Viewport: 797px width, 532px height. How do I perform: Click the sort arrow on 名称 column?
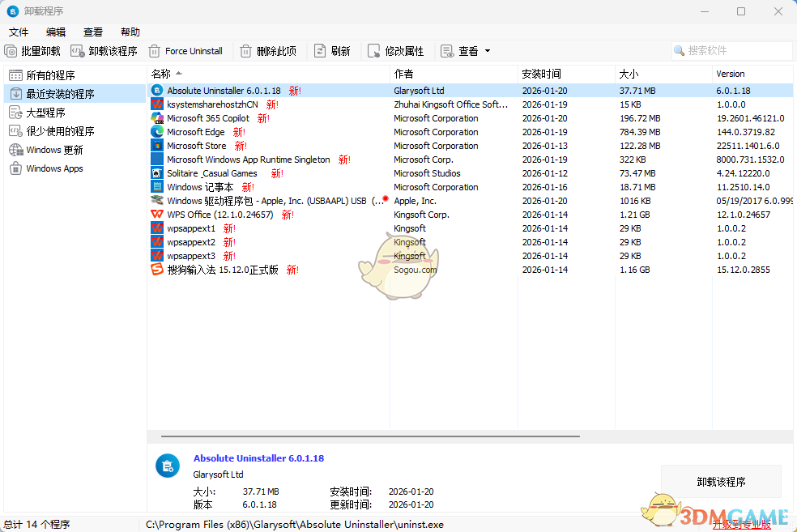[180, 73]
